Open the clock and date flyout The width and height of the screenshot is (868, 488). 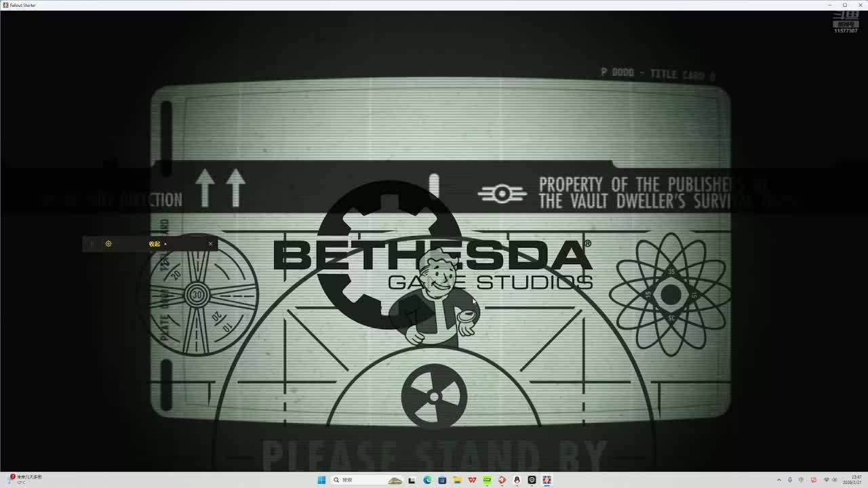(852, 480)
